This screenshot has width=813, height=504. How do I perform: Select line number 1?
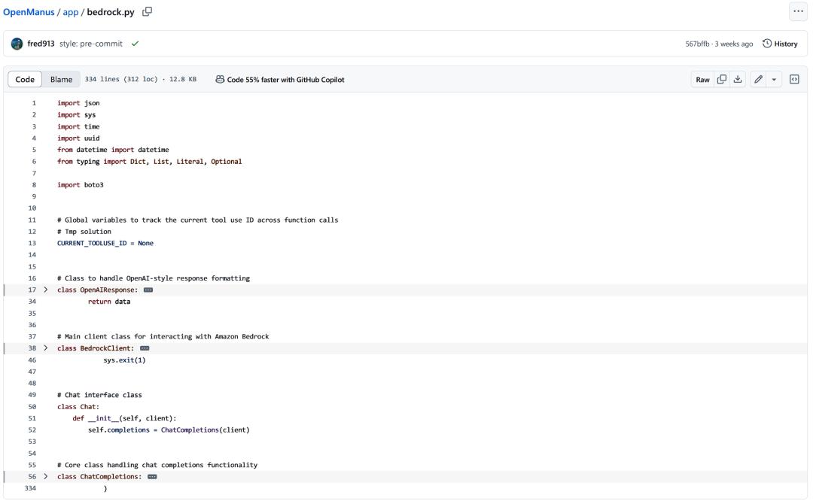click(x=34, y=103)
